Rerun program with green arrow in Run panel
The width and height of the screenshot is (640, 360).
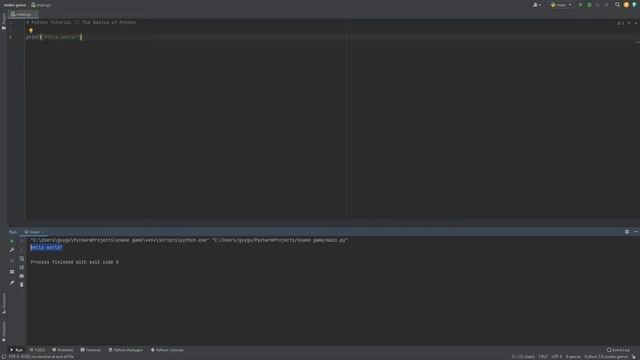12,241
